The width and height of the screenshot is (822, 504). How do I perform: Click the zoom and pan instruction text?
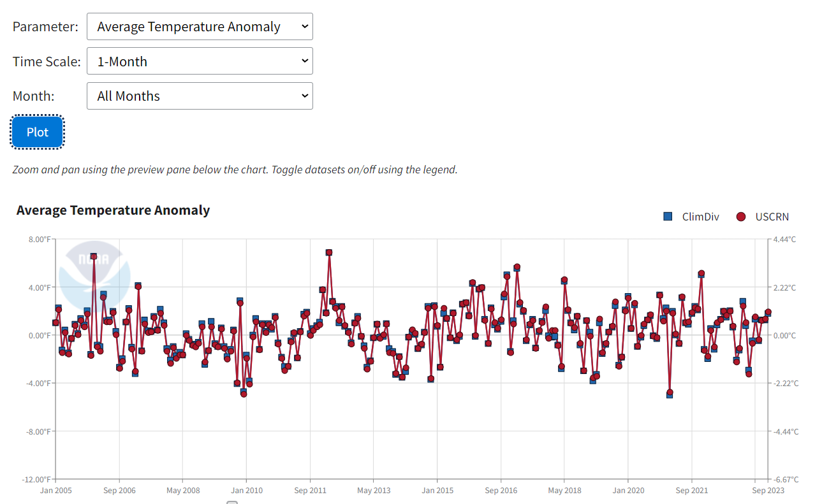click(x=235, y=170)
